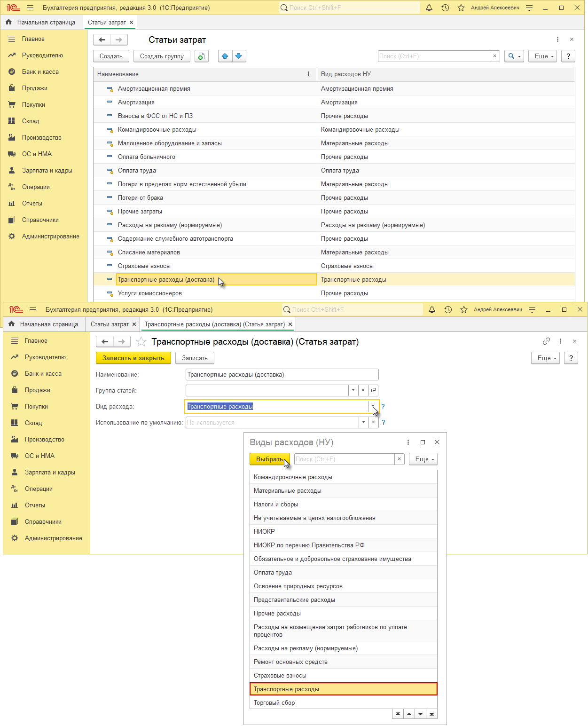Click the copy item icon next to Создать группу
588x726 pixels.
[x=201, y=56]
